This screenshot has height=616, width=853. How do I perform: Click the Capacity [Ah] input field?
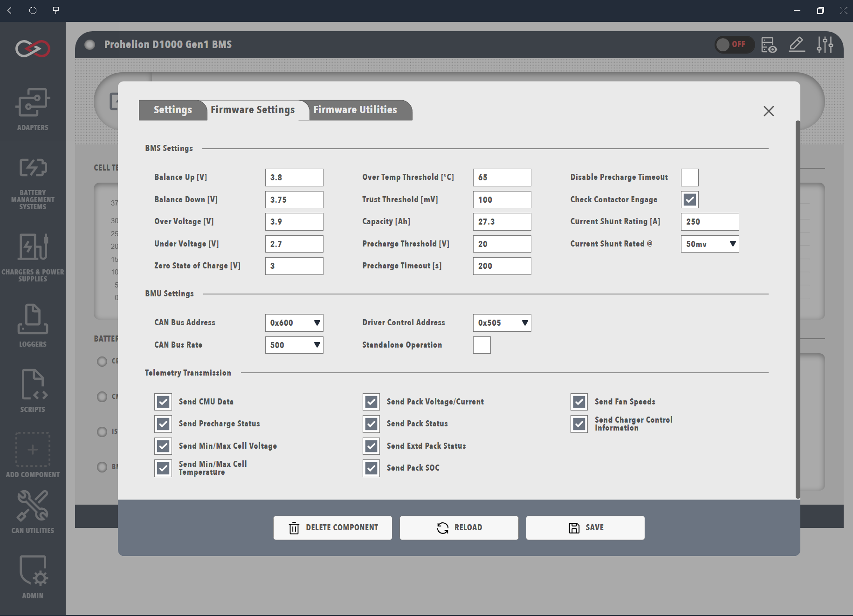pyautogui.click(x=502, y=222)
